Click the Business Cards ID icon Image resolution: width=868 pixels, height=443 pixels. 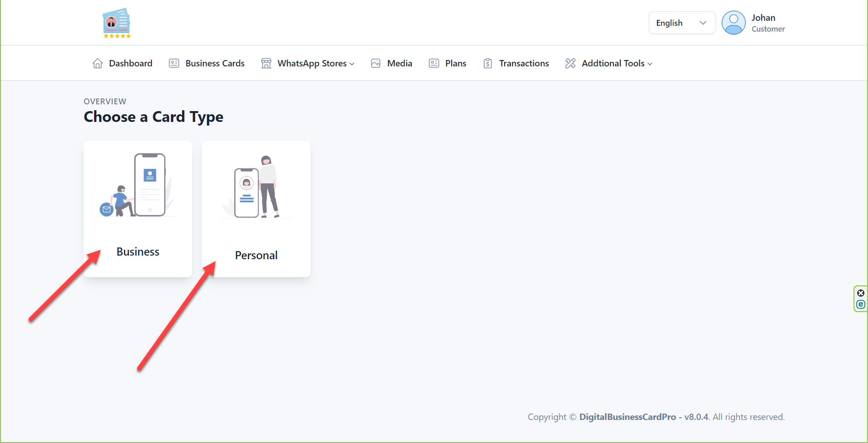coord(174,63)
